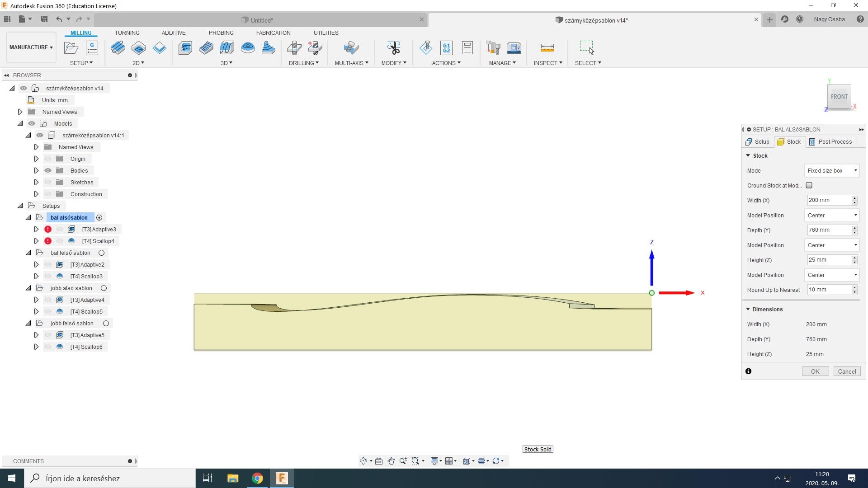Image resolution: width=868 pixels, height=488 pixels.
Task: Select the 2D Pocket icon
Action: tap(139, 47)
